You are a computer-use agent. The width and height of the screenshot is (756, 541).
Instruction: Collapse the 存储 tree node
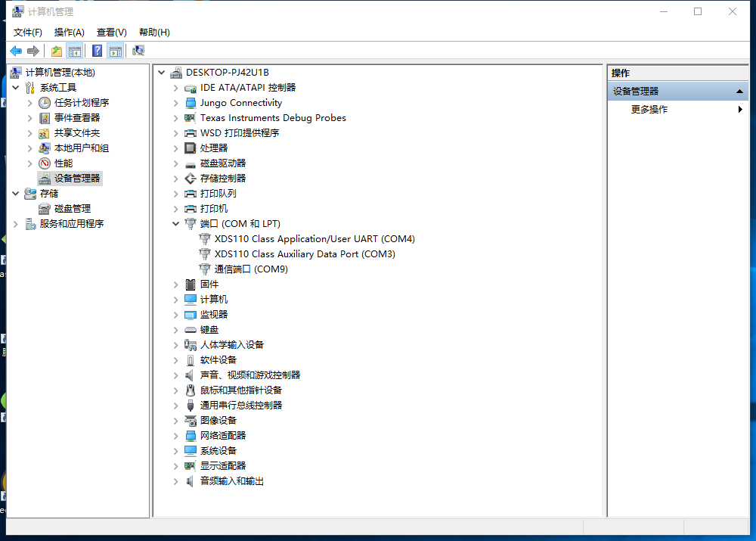15,194
